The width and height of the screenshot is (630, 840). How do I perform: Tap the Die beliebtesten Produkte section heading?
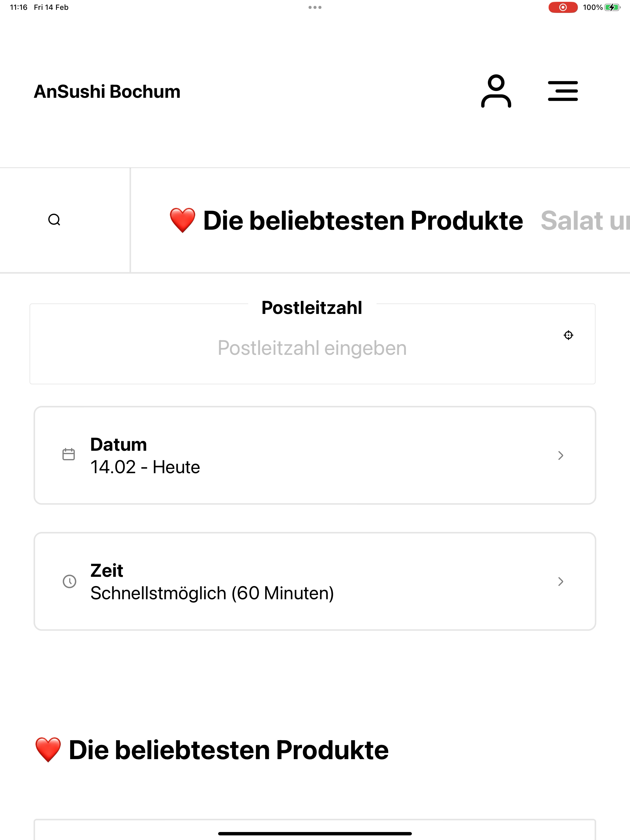pyautogui.click(x=212, y=750)
